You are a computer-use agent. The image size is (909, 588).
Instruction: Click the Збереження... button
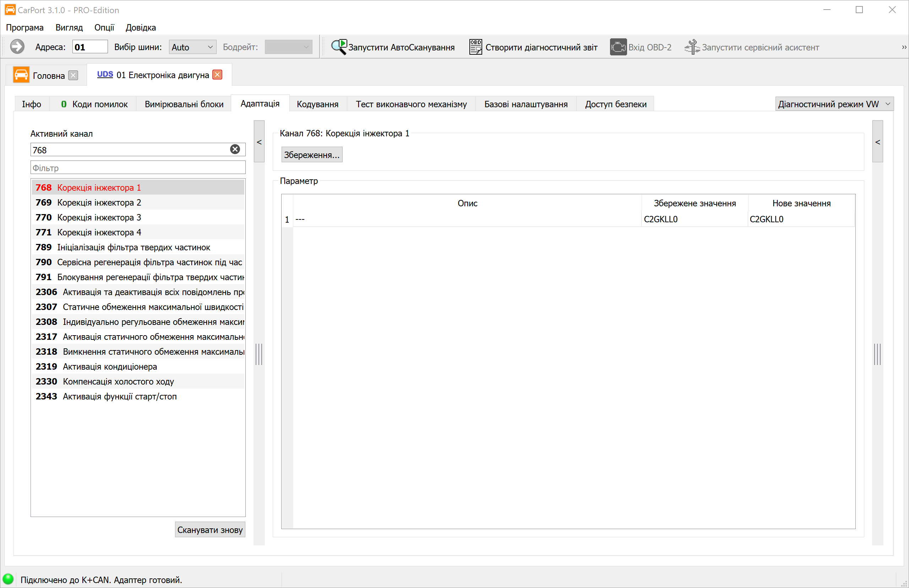click(311, 155)
